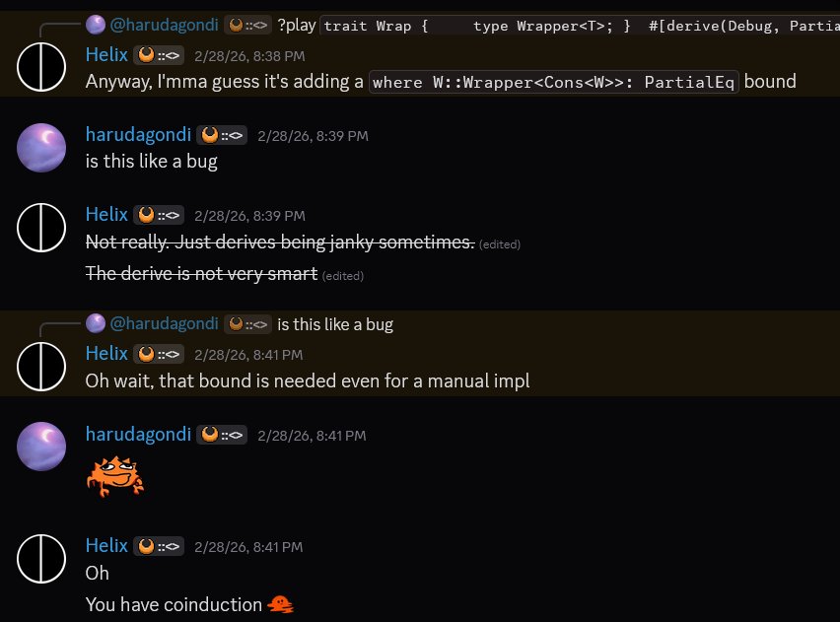Click the (edited) tag on 'The derive is not very smart'
The image size is (840, 622).
(x=342, y=276)
